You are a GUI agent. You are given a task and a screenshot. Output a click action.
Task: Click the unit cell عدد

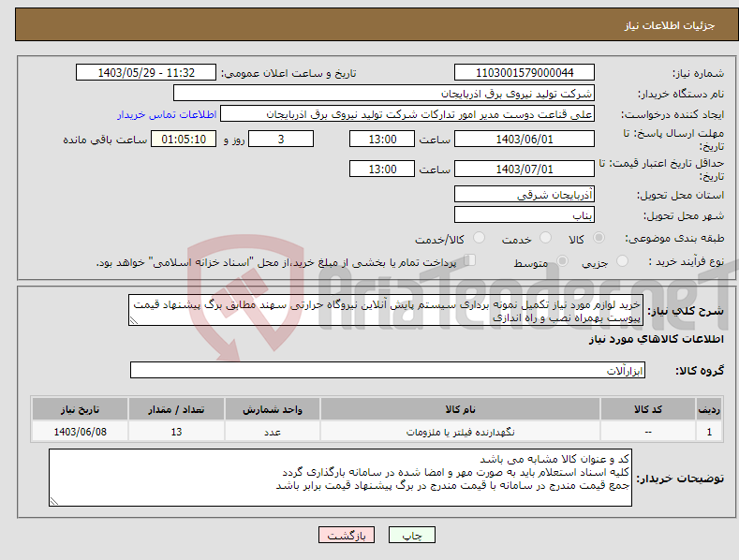pos(273,432)
